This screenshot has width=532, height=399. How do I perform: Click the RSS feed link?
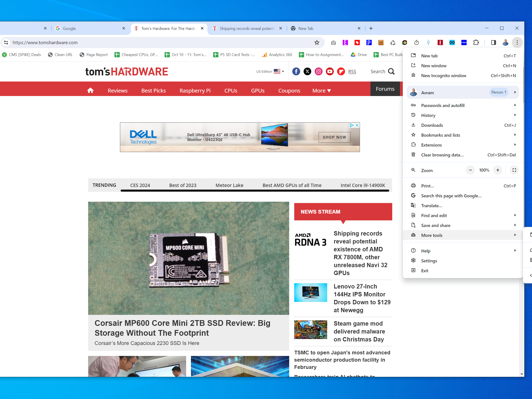click(x=352, y=72)
